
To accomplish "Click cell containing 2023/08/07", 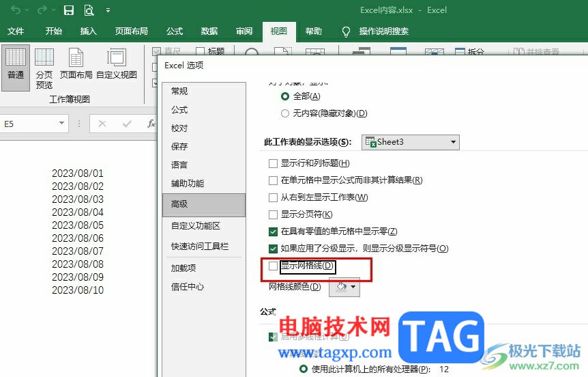I will coord(77,251).
